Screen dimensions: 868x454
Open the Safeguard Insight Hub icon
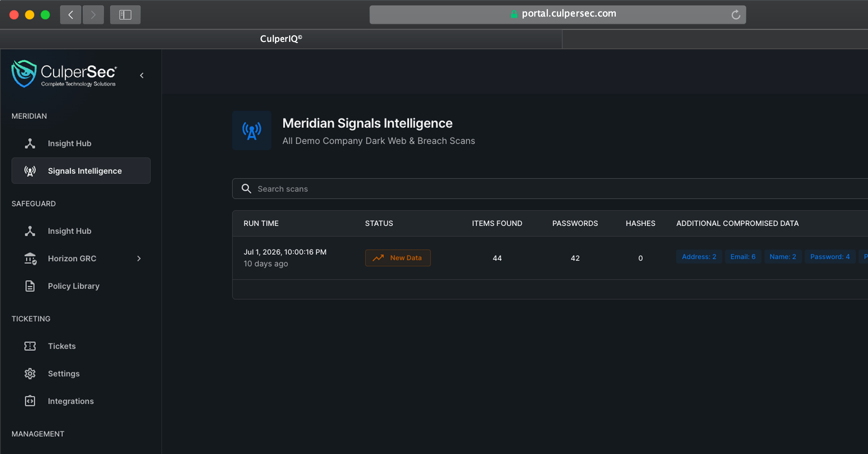click(30, 231)
